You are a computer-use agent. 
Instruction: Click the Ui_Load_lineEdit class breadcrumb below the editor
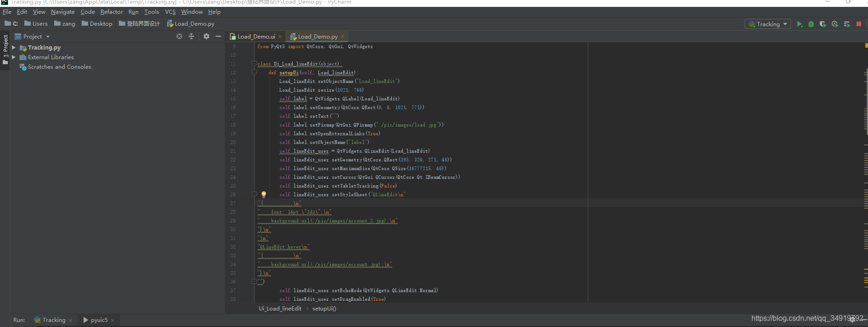coord(280,309)
